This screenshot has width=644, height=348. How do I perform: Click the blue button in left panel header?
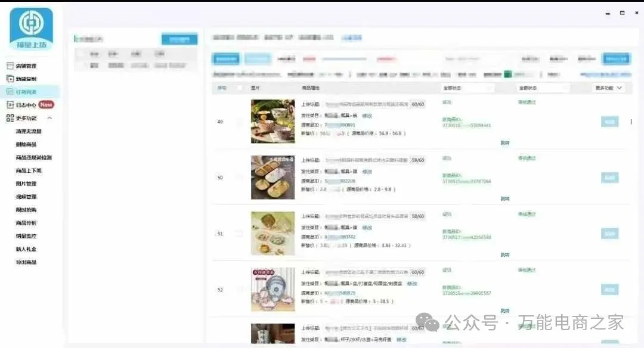pyautogui.click(x=179, y=40)
